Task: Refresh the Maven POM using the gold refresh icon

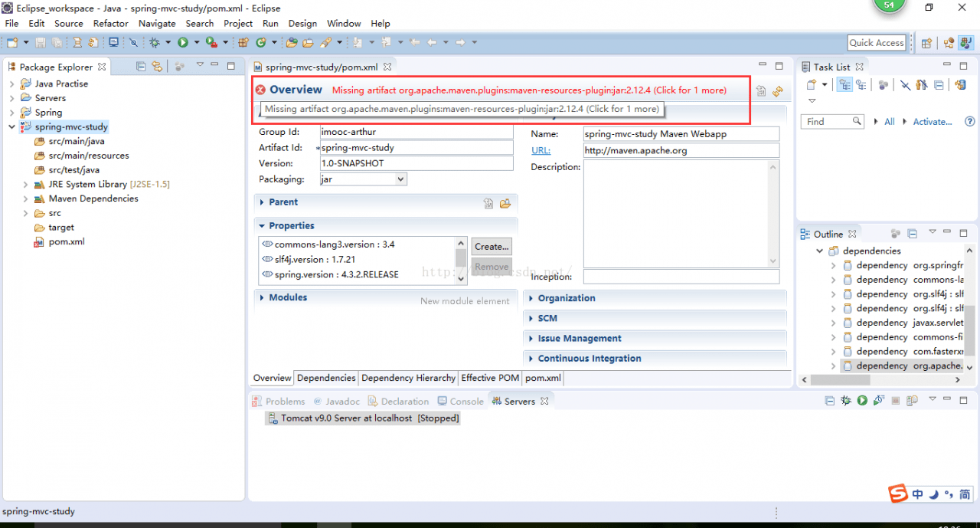Action: coord(778,91)
